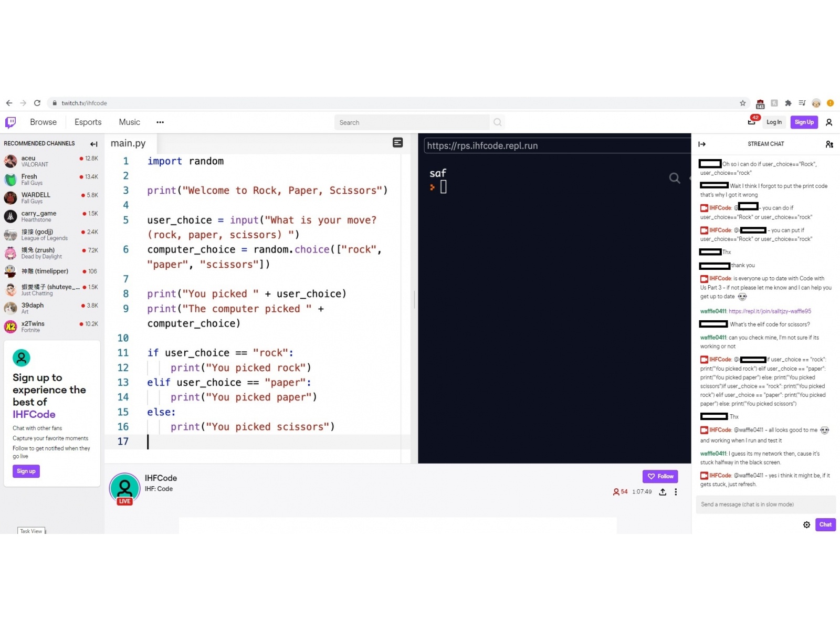The width and height of the screenshot is (840, 630).
Task: Click the Sign Up button in the sidebar card
Action: pyautogui.click(x=26, y=471)
